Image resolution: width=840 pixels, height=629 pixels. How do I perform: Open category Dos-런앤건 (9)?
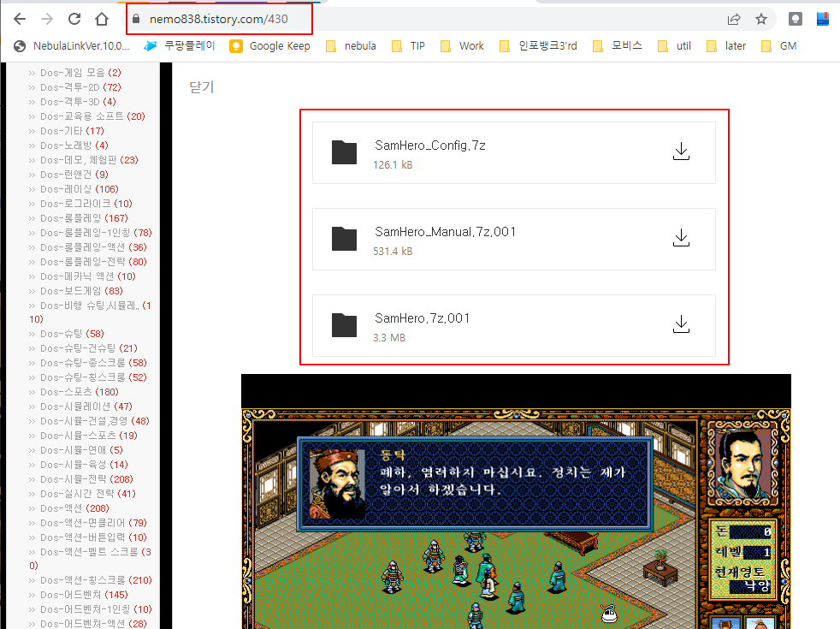tap(74, 174)
